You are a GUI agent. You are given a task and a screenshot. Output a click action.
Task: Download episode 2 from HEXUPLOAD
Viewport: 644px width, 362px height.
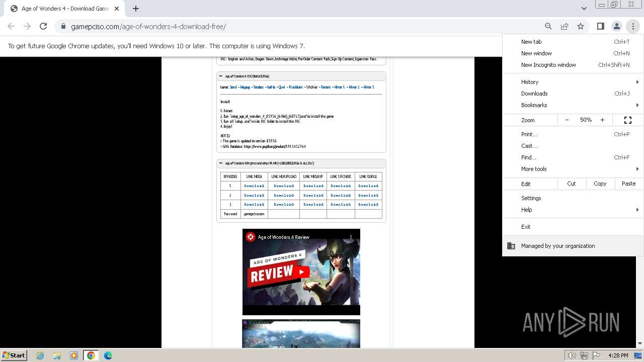(x=284, y=195)
